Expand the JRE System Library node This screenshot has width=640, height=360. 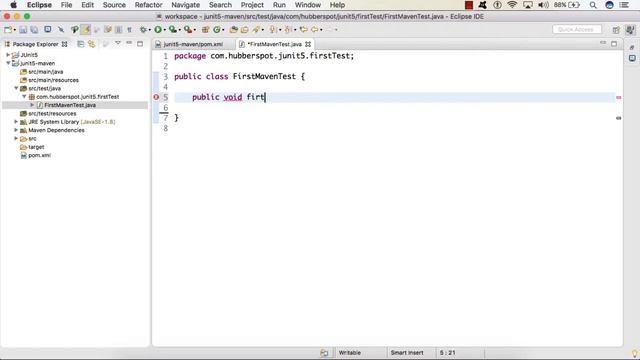(16, 122)
